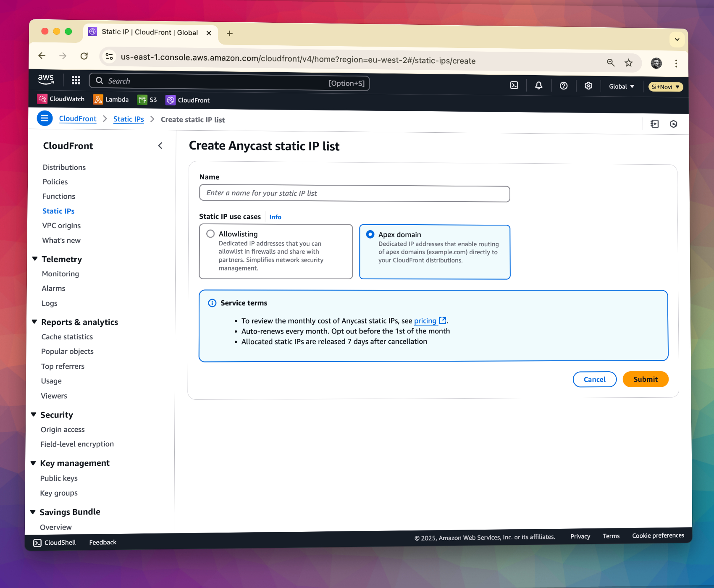
Task: Open the notifications bell
Action: click(x=538, y=86)
